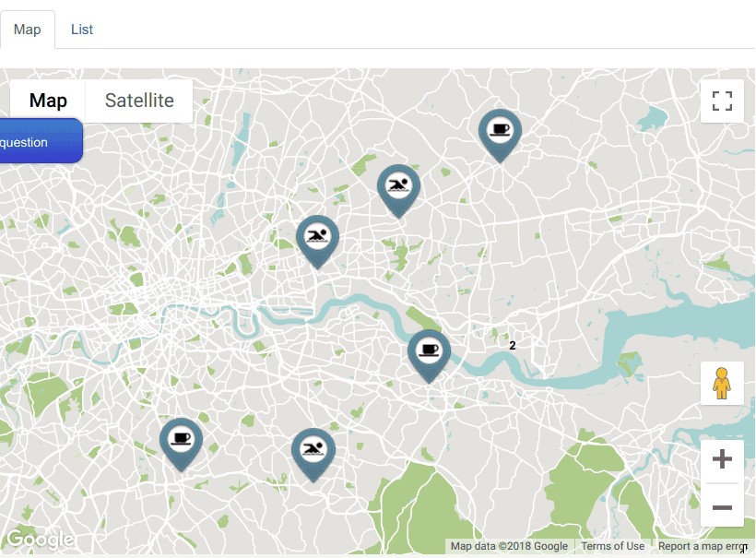Select the Map tab above the map
The height and width of the screenshot is (558, 756).
(28, 30)
